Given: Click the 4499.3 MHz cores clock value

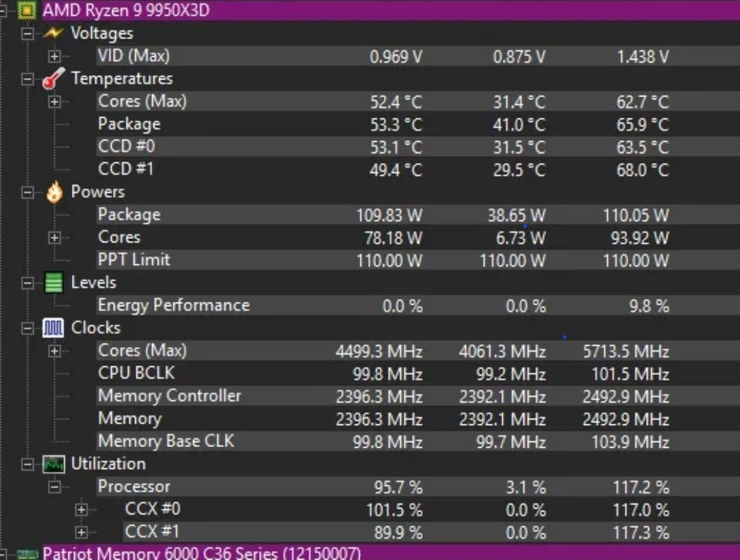Looking at the screenshot, I should 379,352.
